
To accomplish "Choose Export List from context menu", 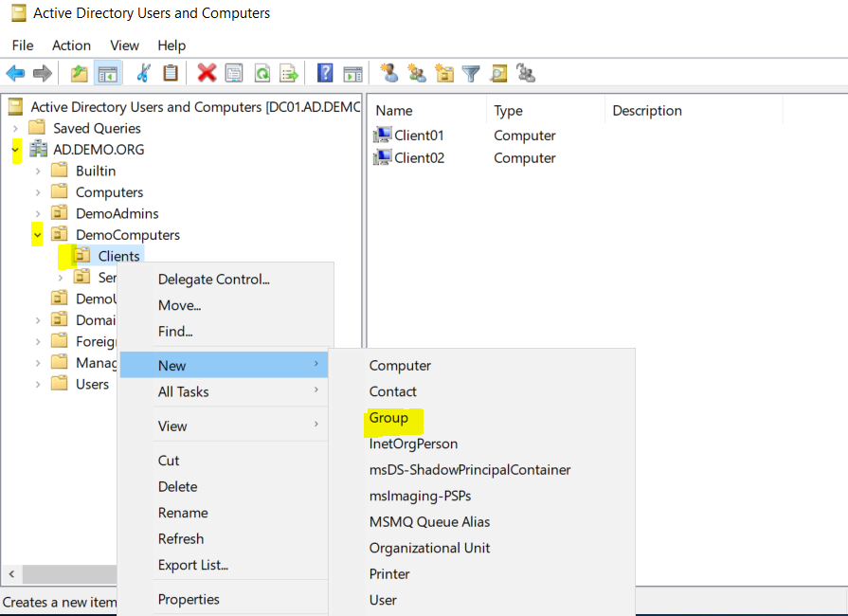I will coord(224,565).
